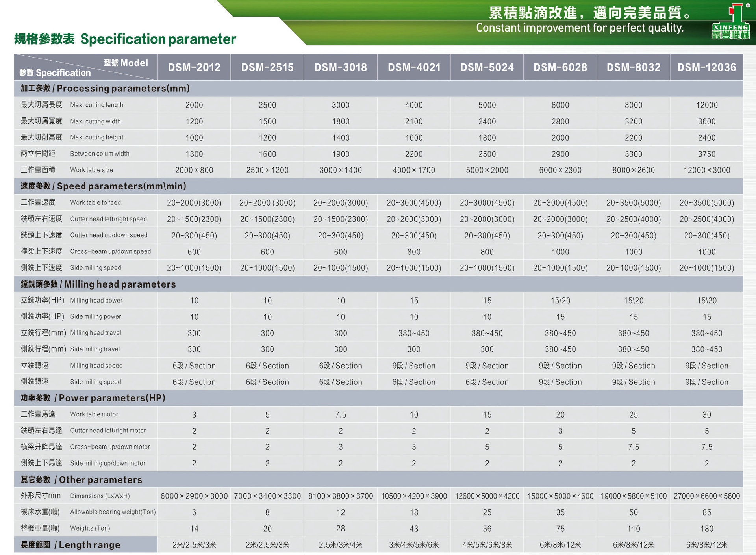Click the Cutter head left/right speed label

click(x=109, y=219)
